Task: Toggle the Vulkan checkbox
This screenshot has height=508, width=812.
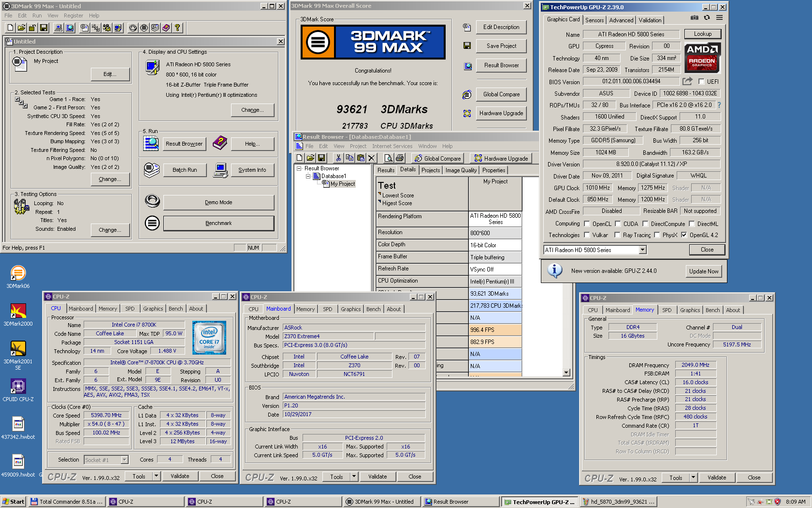Action: point(587,235)
